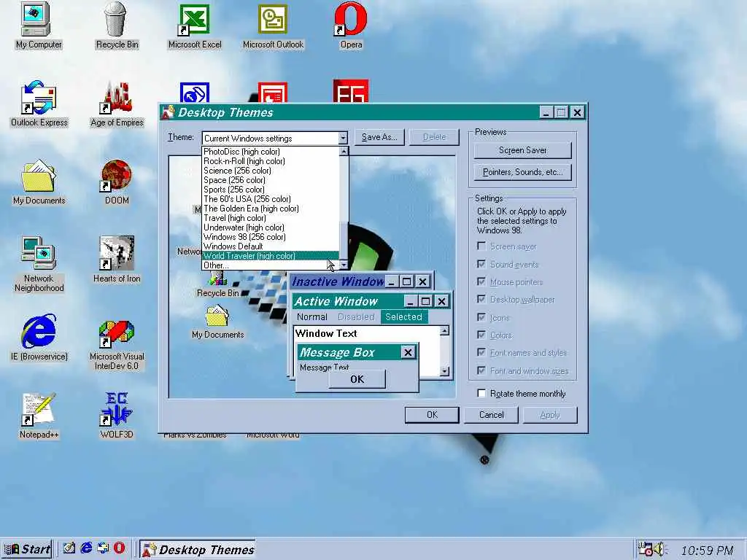Toggle the Sound events checkbox
The image size is (747, 560).
481,264
